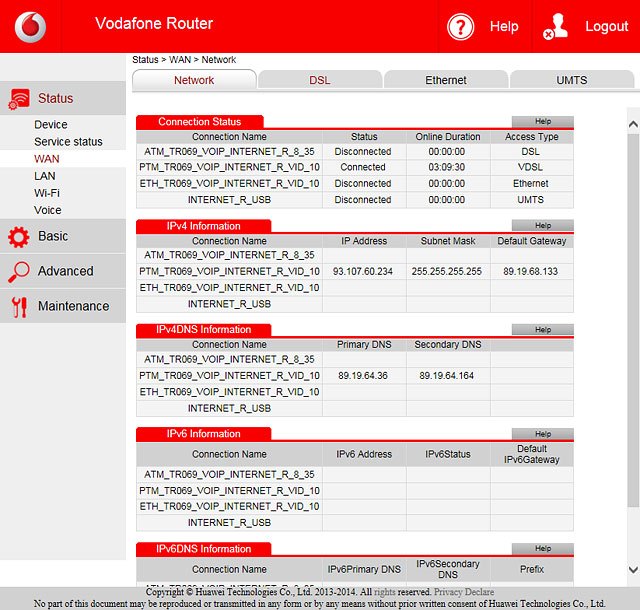The image size is (640, 610).
Task: Open the Privacy Declare link
Action: point(464,592)
